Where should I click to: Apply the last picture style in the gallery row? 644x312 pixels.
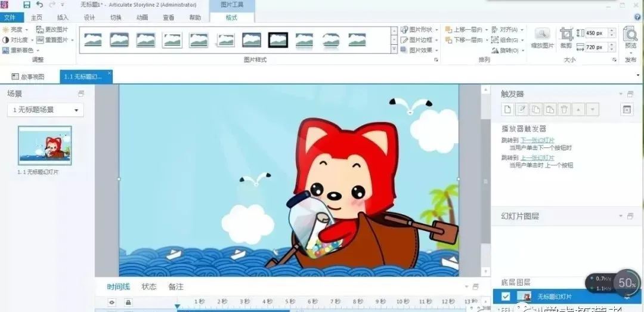357,40
